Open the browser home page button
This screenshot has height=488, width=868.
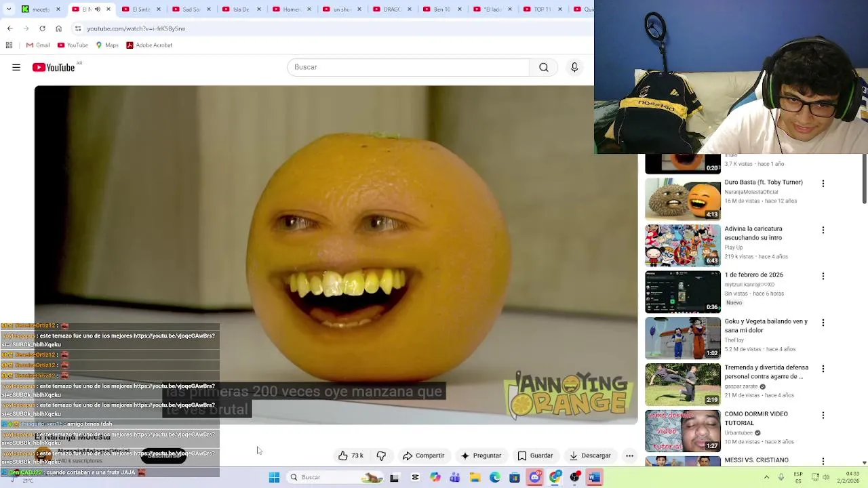click(x=58, y=28)
